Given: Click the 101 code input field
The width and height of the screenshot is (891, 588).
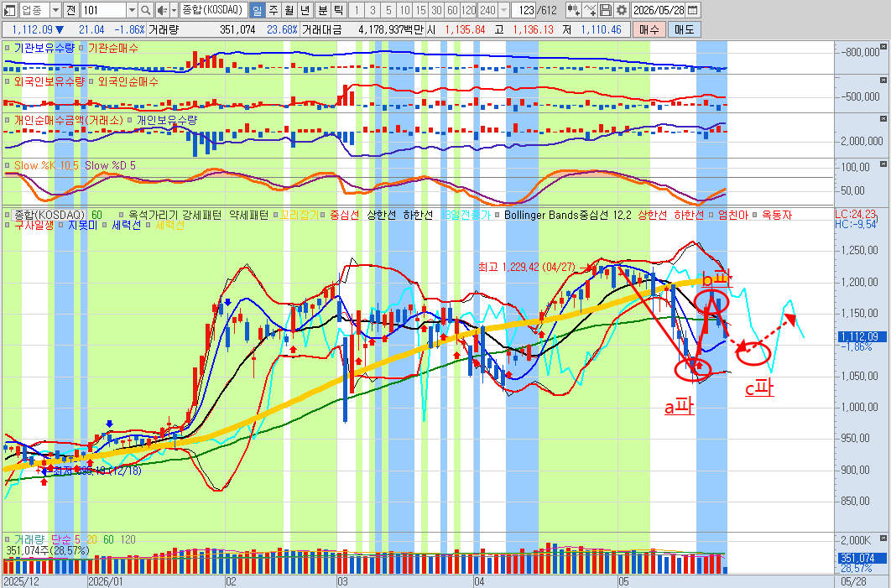Looking at the screenshot, I should [103, 10].
